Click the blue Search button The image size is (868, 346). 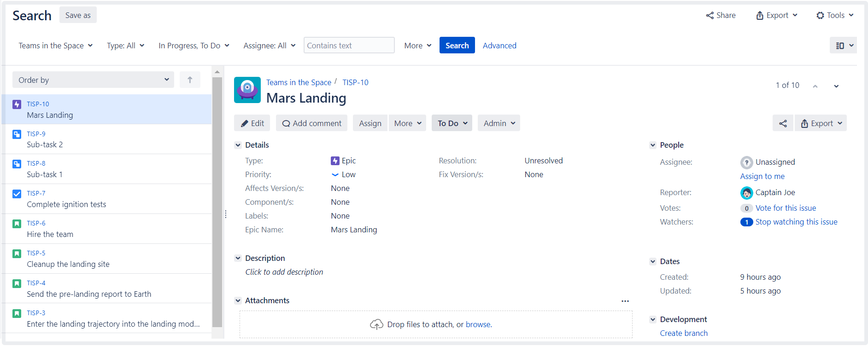[457, 46]
